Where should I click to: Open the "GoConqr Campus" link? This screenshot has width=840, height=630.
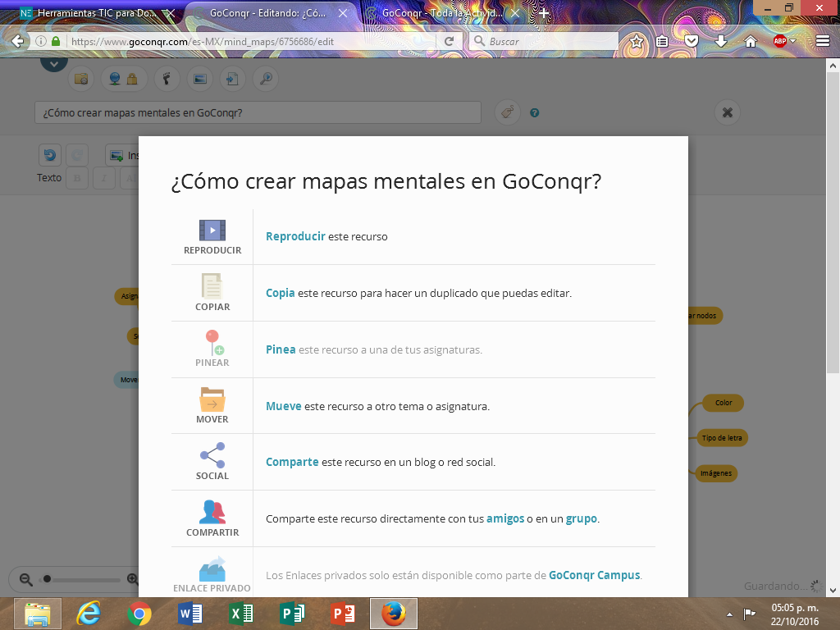pyautogui.click(x=595, y=575)
